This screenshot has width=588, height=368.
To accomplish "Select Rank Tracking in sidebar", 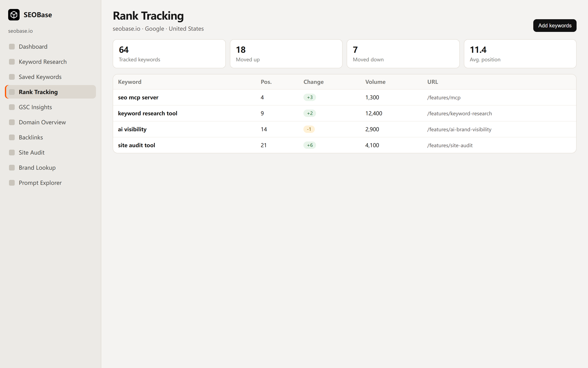I will click(x=50, y=92).
